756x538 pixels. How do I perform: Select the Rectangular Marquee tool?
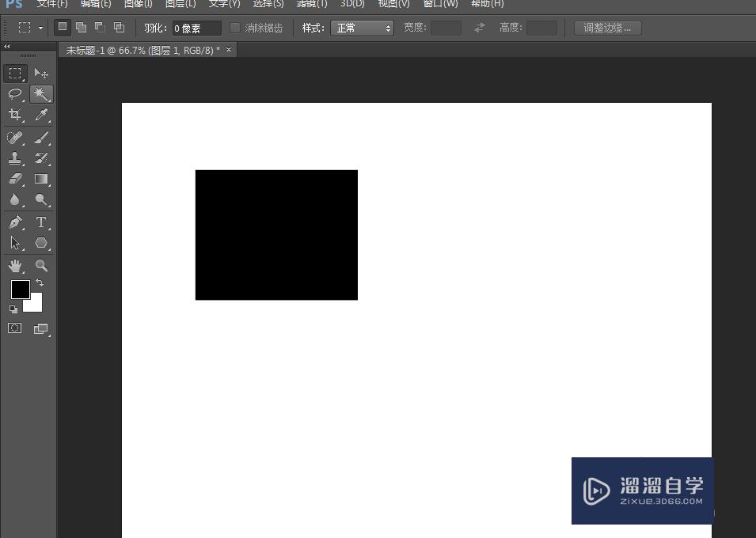click(15, 74)
